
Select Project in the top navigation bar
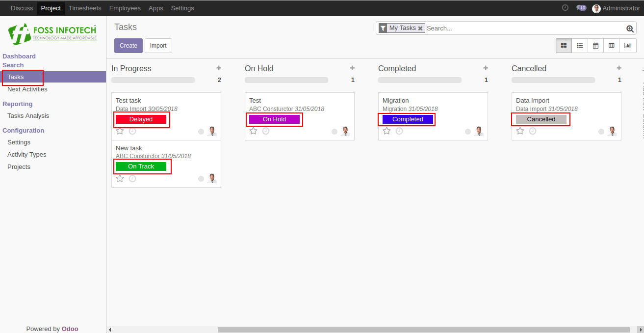51,8
